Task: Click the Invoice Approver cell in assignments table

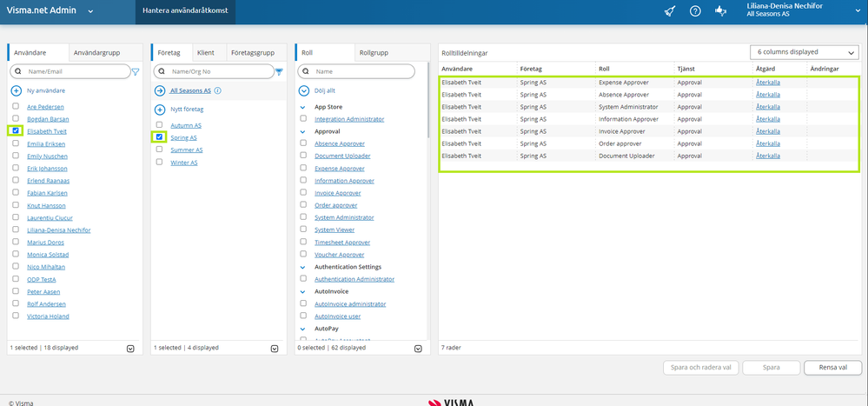Action: pos(622,131)
